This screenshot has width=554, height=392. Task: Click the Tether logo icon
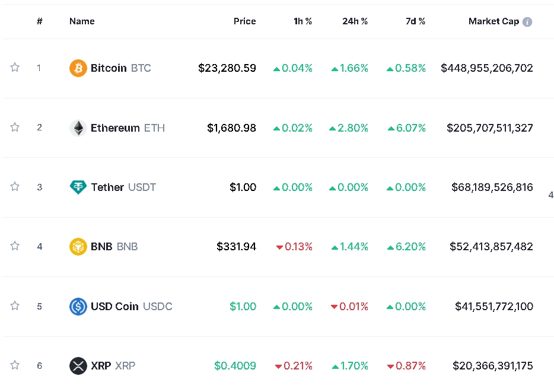tap(78, 187)
